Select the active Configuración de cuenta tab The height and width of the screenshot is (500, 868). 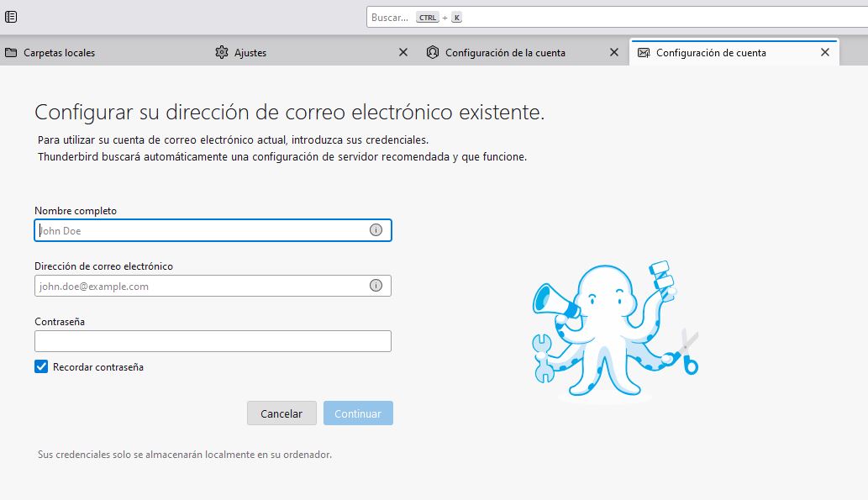(x=734, y=52)
